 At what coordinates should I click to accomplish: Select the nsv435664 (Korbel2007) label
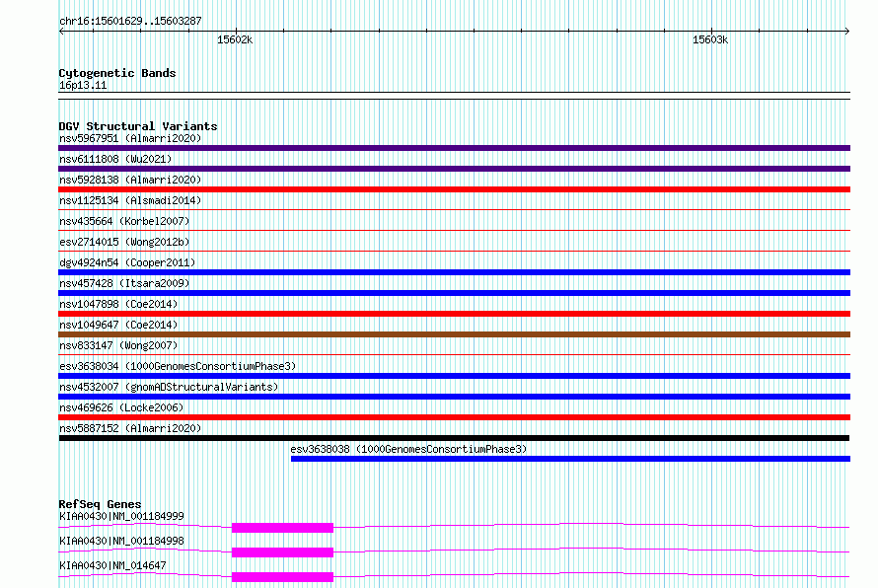pyautogui.click(x=124, y=221)
